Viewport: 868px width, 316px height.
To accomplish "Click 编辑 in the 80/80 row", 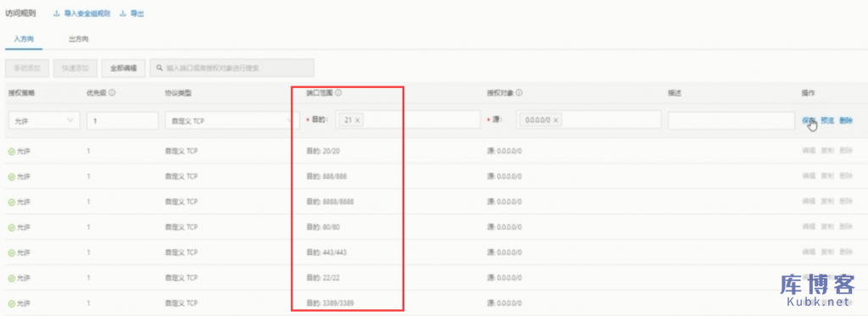I will (808, 227).
